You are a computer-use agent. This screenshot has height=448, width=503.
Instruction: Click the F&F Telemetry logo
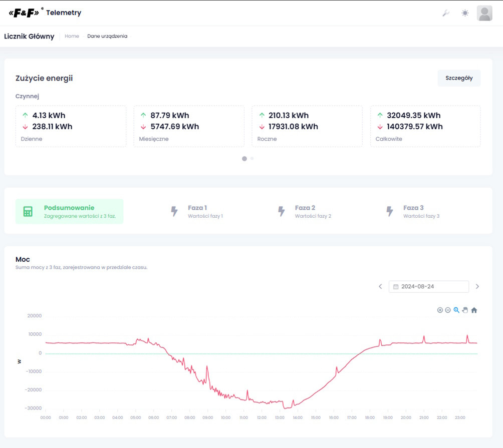click(x=45, y=13)
